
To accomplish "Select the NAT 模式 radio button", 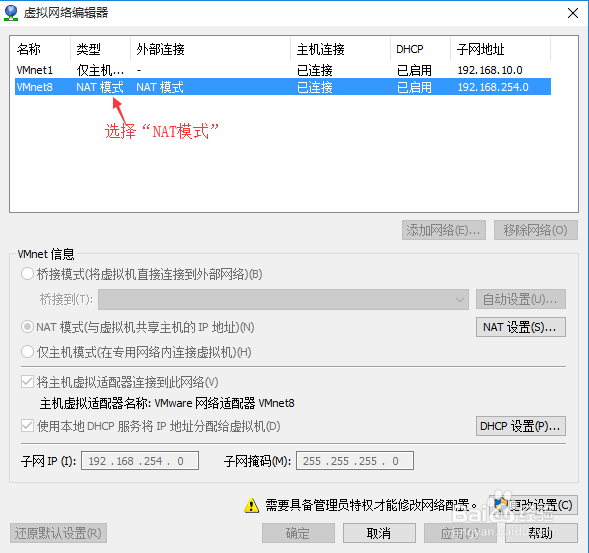I will tap(27, 327).
